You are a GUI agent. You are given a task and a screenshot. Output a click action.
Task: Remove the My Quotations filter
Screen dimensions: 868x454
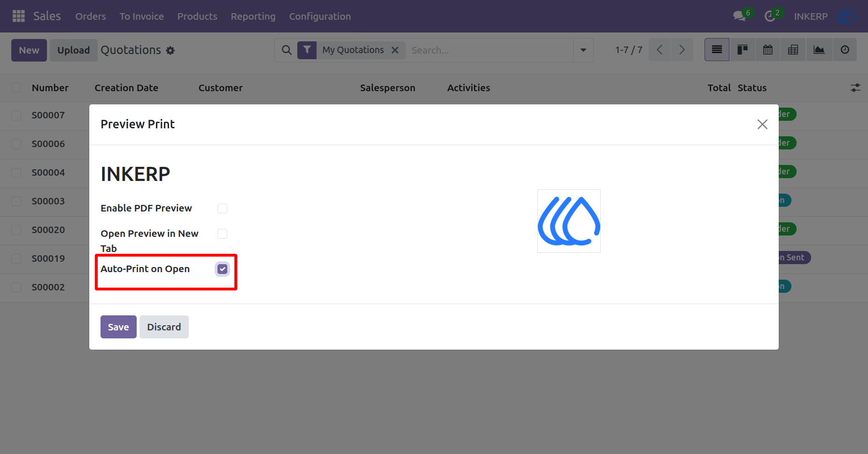(x=395, y=50)
